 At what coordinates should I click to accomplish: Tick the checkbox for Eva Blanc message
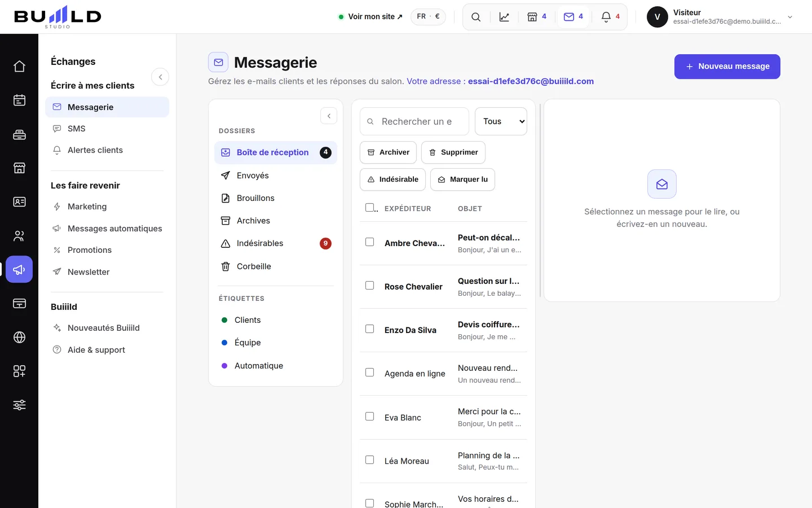click(x=369, y=417)
